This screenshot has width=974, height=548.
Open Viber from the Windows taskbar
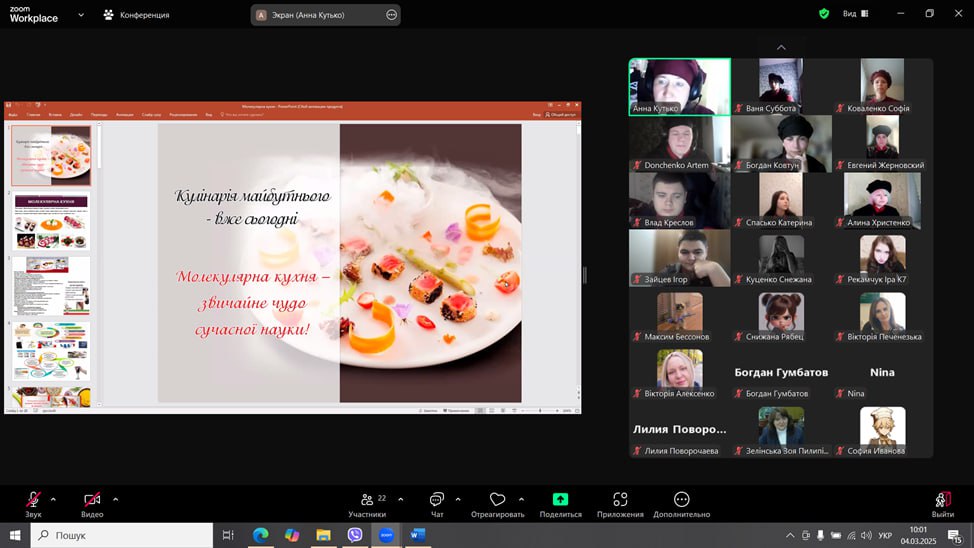click(x=354, y=535)
